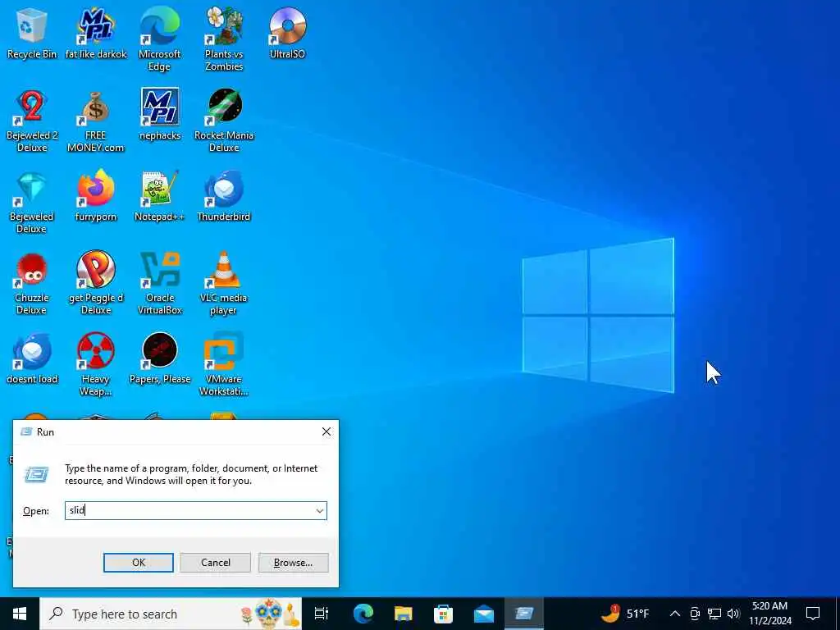Select the Bejeweled Deluxe diamond icon
The image size is (840, 630).
(x=32, y=202)
